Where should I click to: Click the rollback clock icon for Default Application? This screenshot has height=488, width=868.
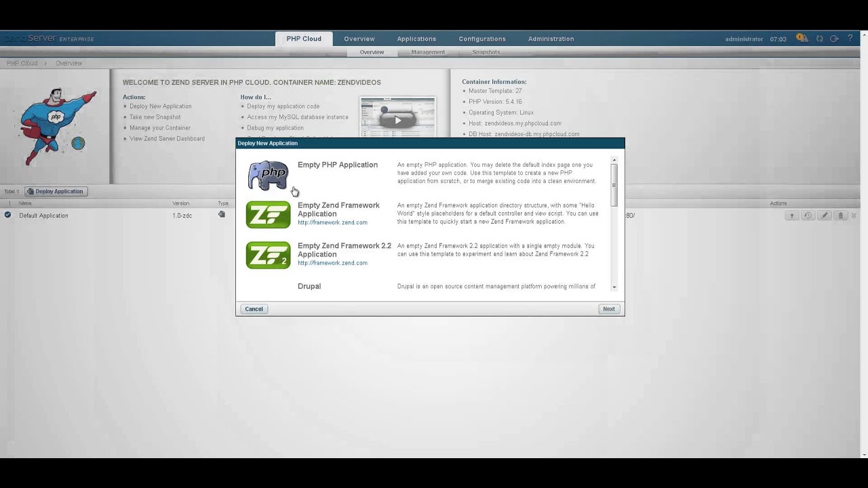coord(808,216)
